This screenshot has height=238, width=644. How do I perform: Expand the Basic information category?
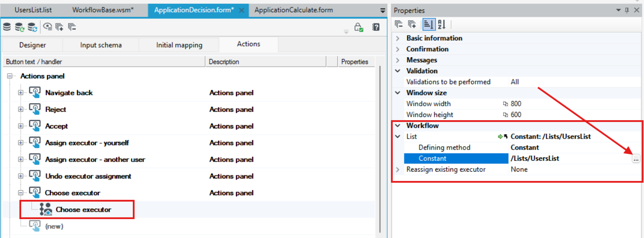click(398, 38)
